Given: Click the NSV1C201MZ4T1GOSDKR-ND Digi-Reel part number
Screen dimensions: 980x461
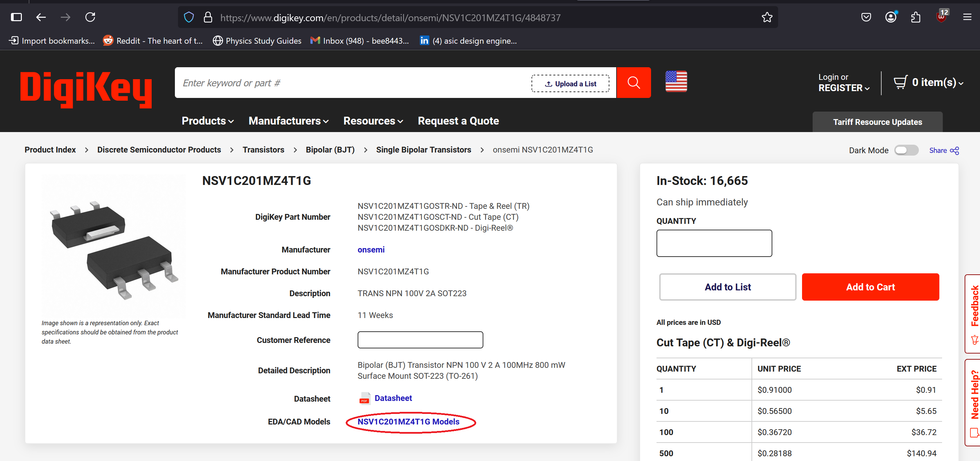Looking at the screenshot, I should pos(435,228).
